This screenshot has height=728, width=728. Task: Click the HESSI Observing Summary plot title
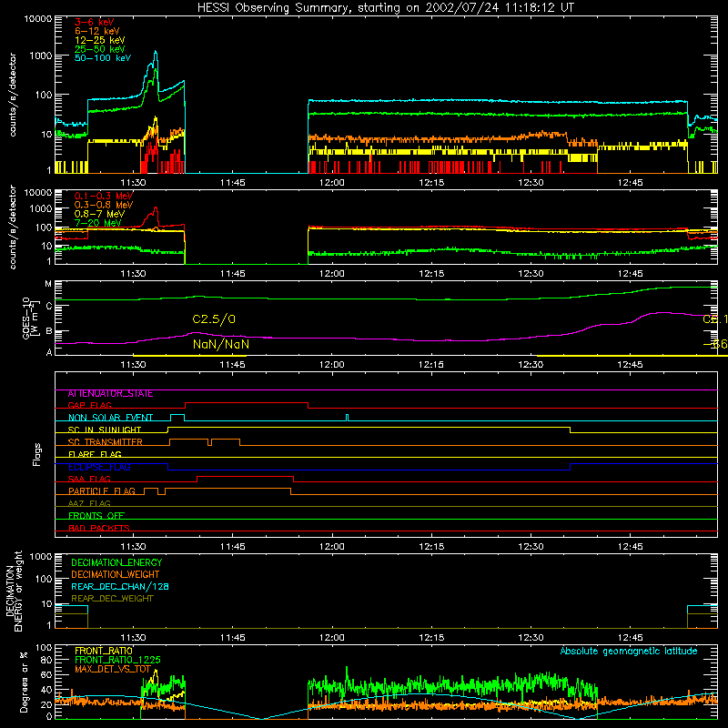(x=385, y=8)
